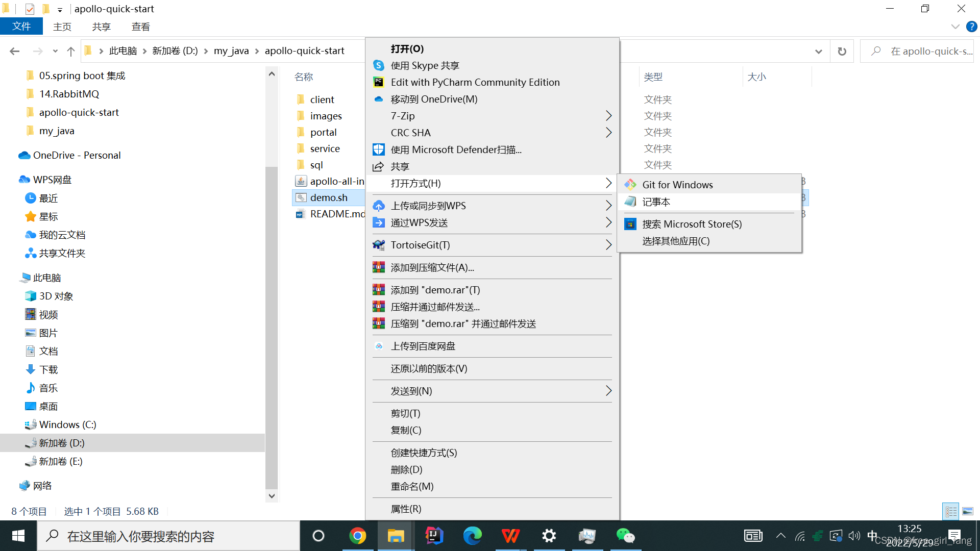Viewport: 980px width, 551px height.
Task: Click the checkmark icon in the title bar
Action: 29,9
